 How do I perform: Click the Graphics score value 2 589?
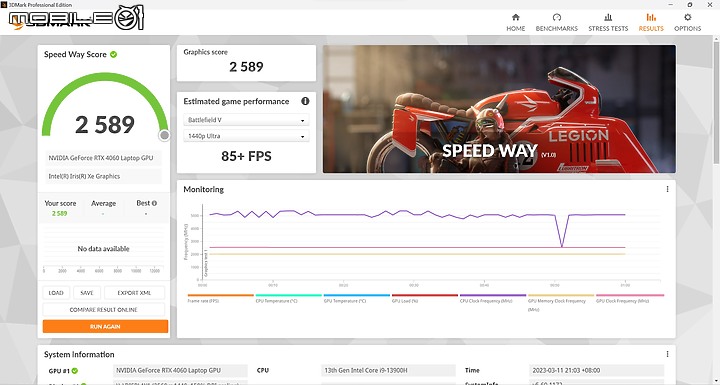[x=246, y=67]
